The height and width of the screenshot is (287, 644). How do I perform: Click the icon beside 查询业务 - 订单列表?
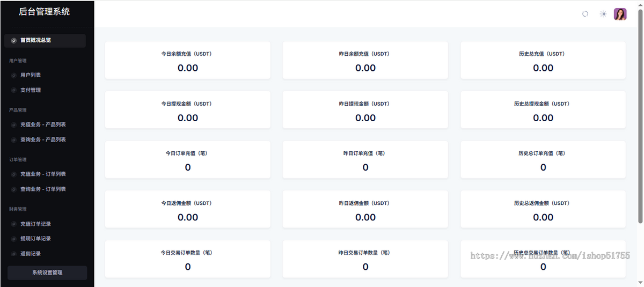point(14,189)
